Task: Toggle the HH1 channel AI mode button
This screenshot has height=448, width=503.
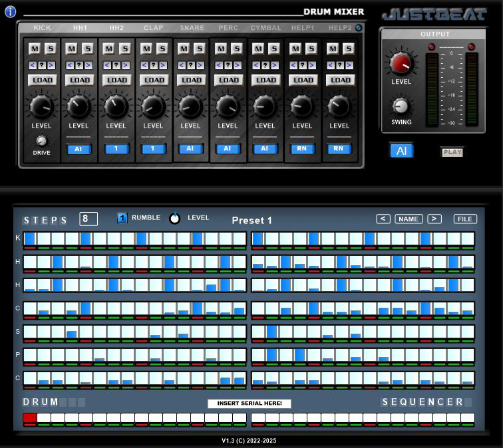Action: pos(79,149)
